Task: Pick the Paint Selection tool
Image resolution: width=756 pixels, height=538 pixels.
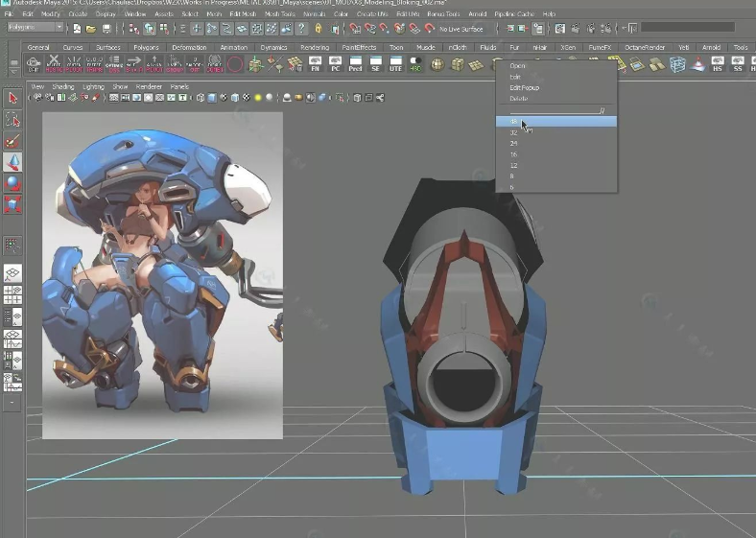Action: [x=12, y=141]
